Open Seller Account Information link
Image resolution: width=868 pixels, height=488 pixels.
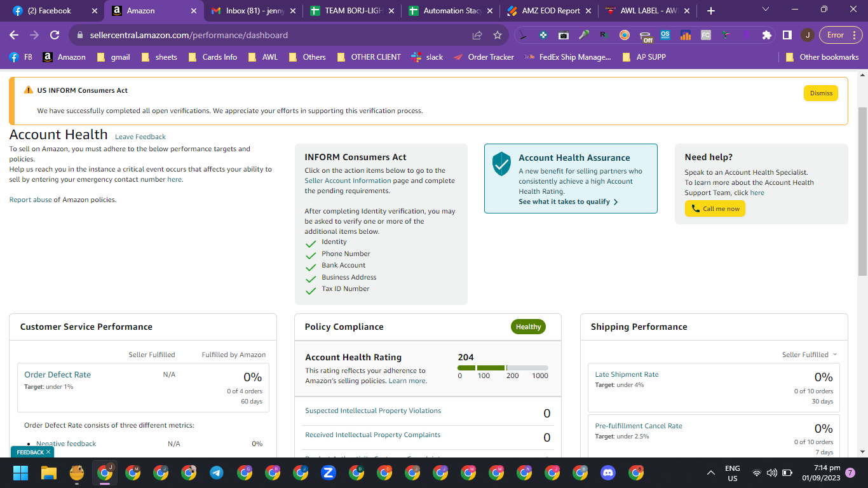(348, 180)
